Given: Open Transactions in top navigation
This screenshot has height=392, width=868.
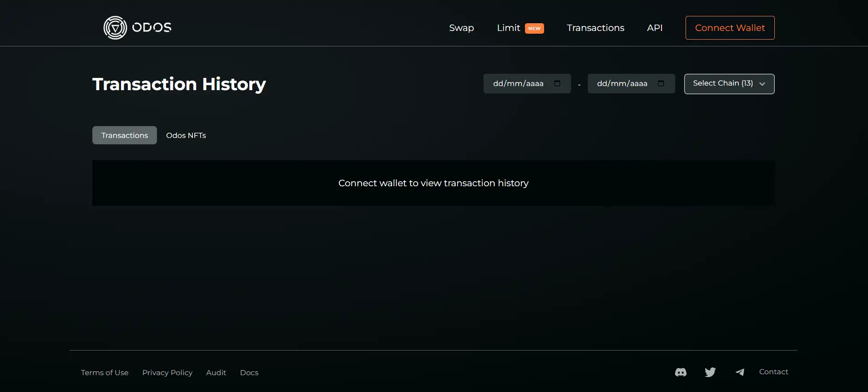Looking at the screenshot, I should [x=595, y=28].
